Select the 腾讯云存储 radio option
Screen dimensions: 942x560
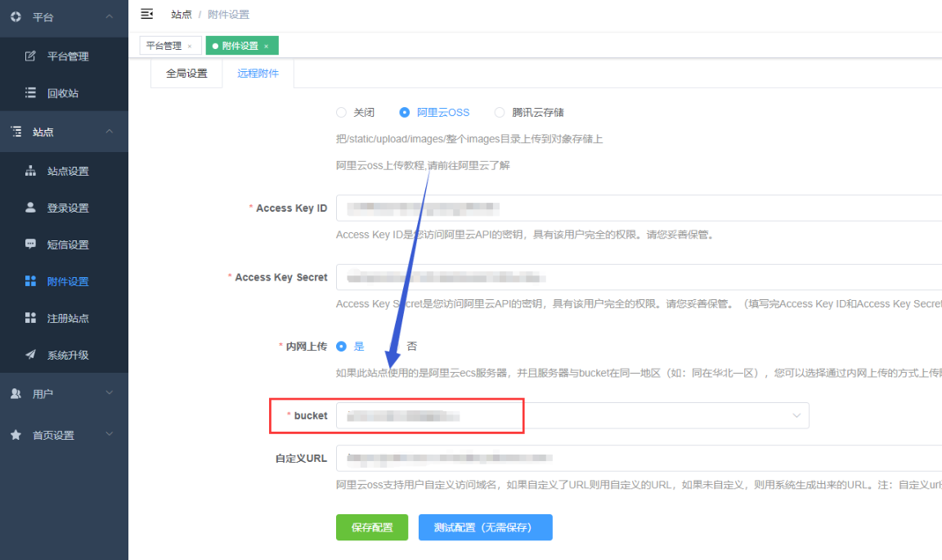tap(500, 113)
